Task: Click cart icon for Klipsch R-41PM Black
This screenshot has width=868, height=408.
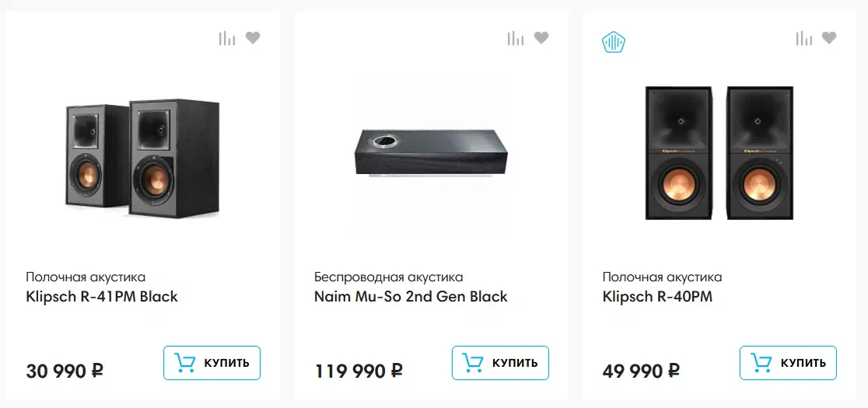Action: coord(185,363)
